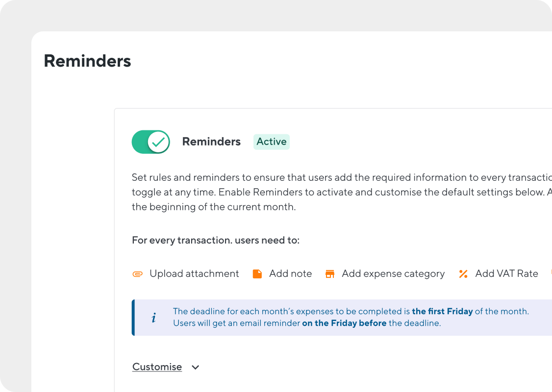
Task: Open the Customise link
Action: (x=157, y=367)
